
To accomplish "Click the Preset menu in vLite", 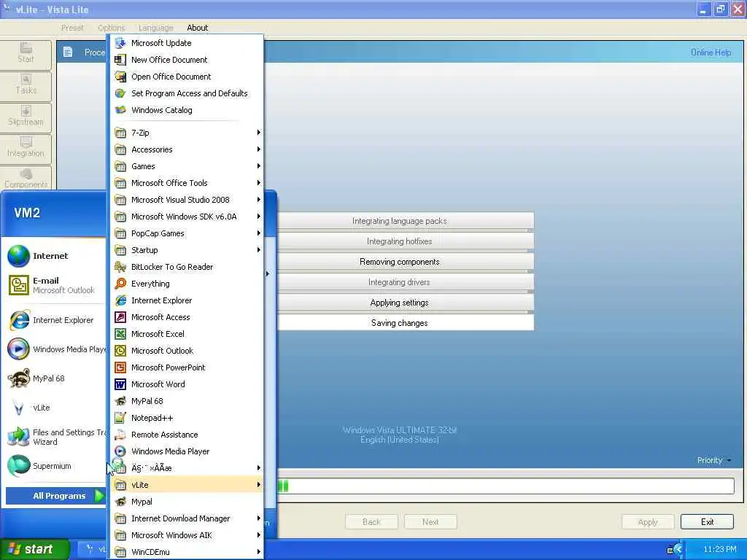I will pos(72,28).
